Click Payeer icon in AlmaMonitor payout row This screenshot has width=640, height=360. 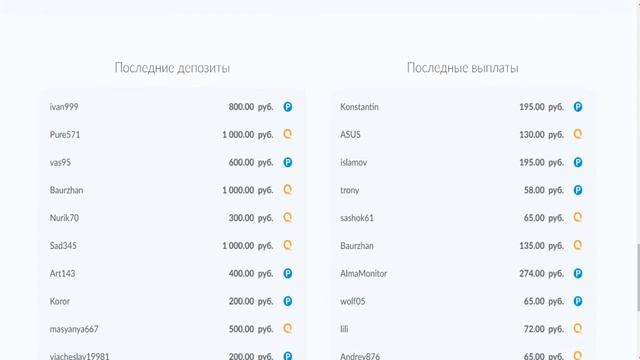point(578,273)
